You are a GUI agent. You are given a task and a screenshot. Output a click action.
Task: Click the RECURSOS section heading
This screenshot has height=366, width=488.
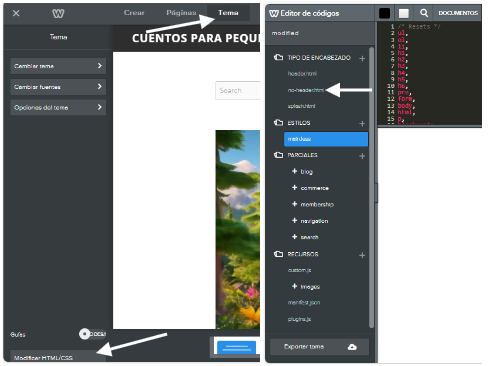(303, 254)
